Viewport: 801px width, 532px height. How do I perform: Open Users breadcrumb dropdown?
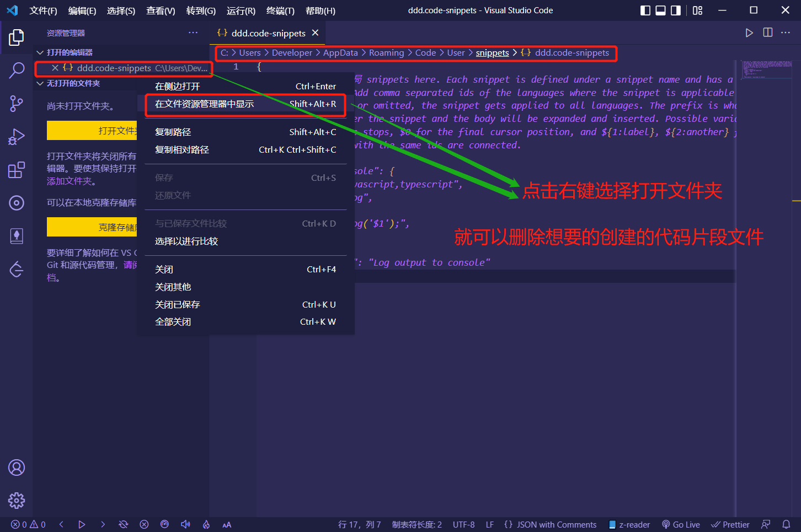pyautogui.click(x=249, y=53)
